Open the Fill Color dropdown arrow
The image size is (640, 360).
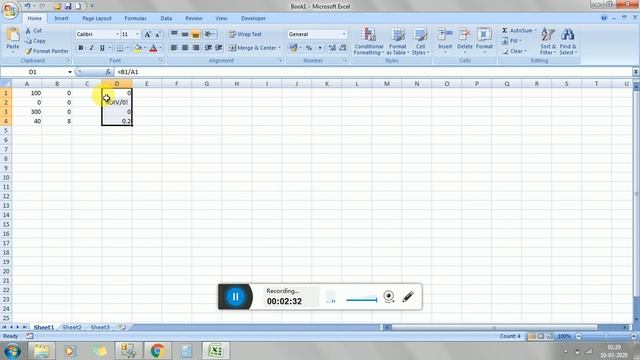point(144,48)
